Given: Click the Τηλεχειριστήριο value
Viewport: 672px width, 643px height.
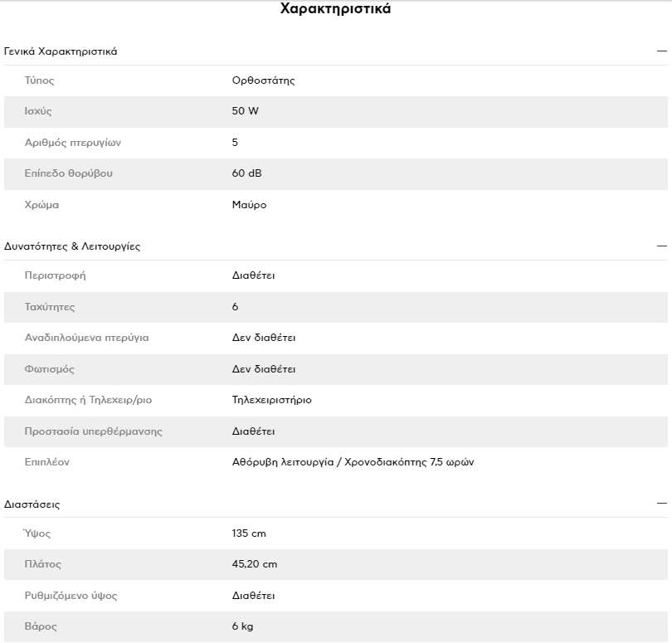Looking at the screenshot, I should [x=272, y=400].
